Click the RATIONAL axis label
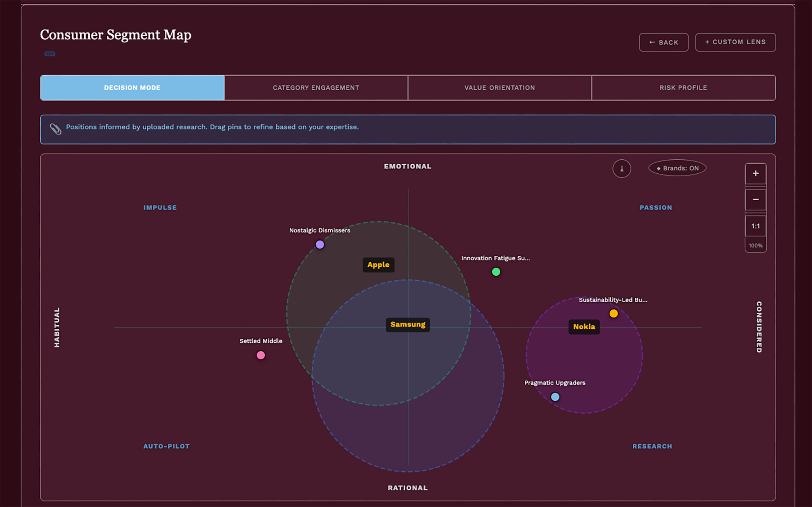 408,488
